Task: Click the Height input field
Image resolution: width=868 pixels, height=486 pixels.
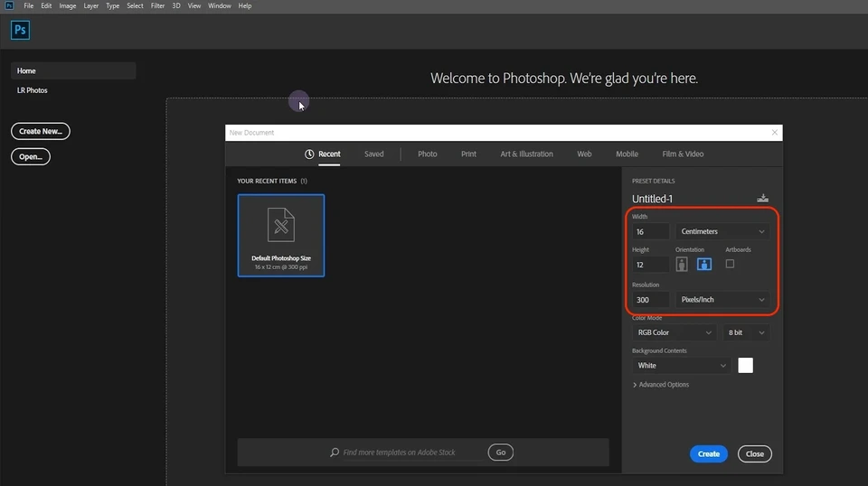Action: coord(650,265)
